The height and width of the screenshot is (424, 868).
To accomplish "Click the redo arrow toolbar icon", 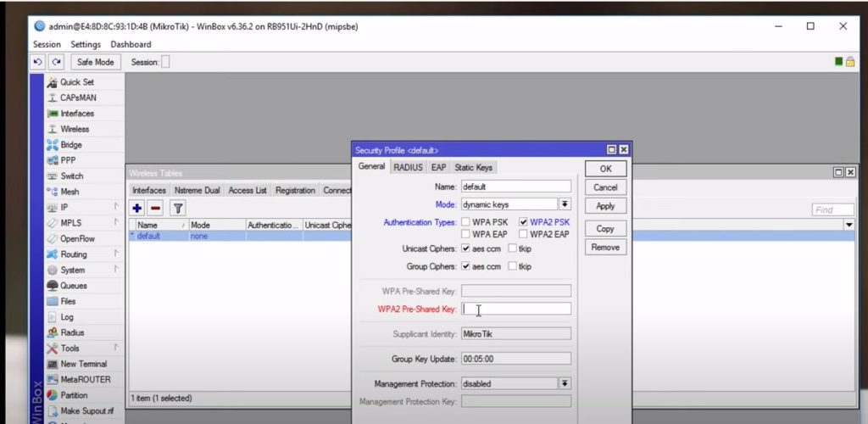I will point(57,62).
